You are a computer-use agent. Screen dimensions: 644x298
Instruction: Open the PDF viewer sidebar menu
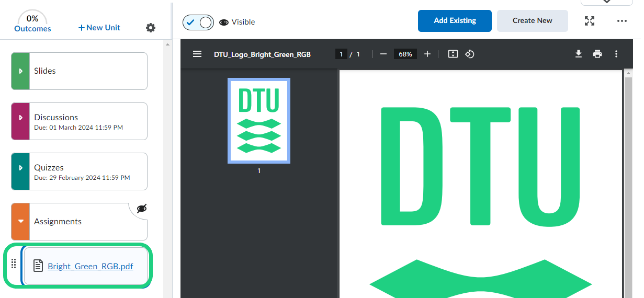[197, 54]
